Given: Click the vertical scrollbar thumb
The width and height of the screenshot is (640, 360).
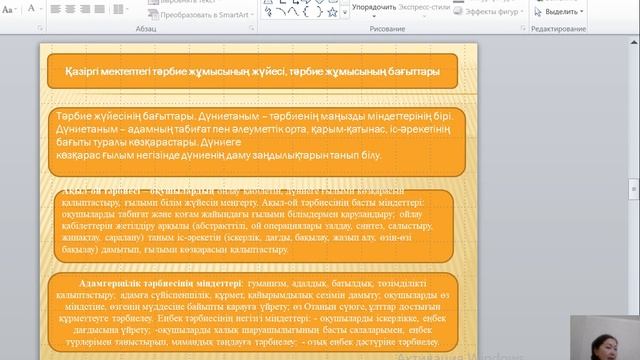Looking at the screenshot, I should 633,189.
